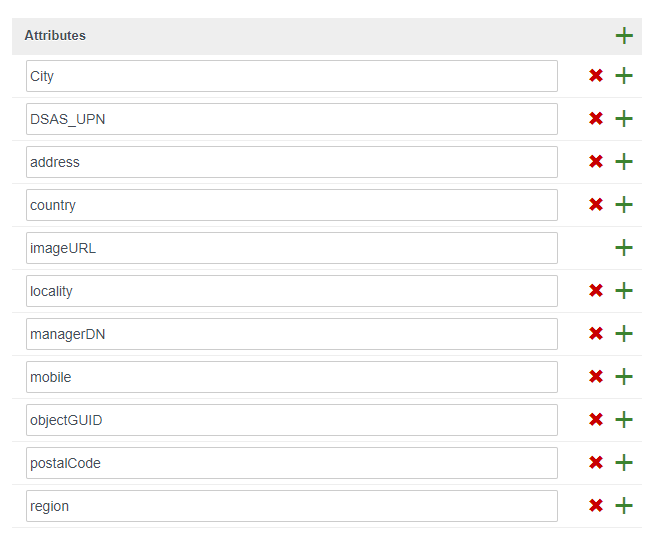Remove the locality attribute
Image resolution: width=662 pixels, height=552 pixels.
coord(596,291)
